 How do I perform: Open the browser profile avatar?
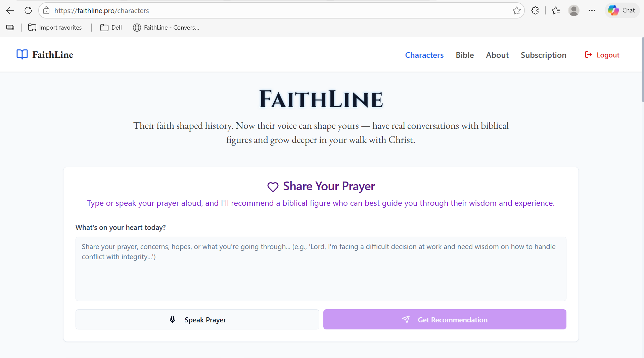[574, 10]
